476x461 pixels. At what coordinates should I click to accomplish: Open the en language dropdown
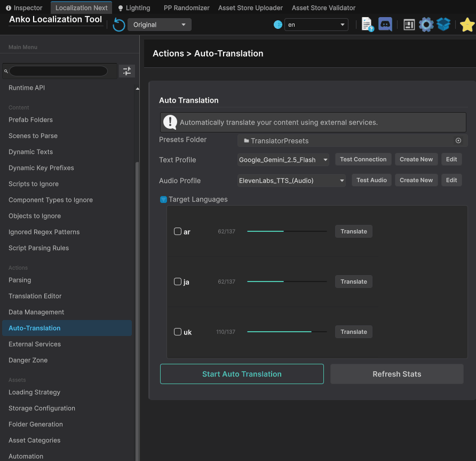click(x=316, y=24)
